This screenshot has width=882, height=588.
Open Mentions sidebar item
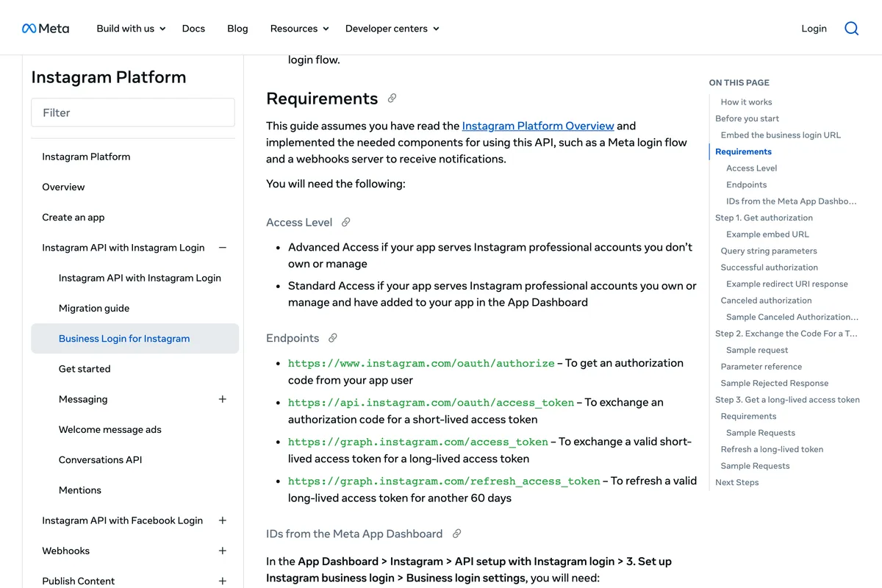click(80, 490)
